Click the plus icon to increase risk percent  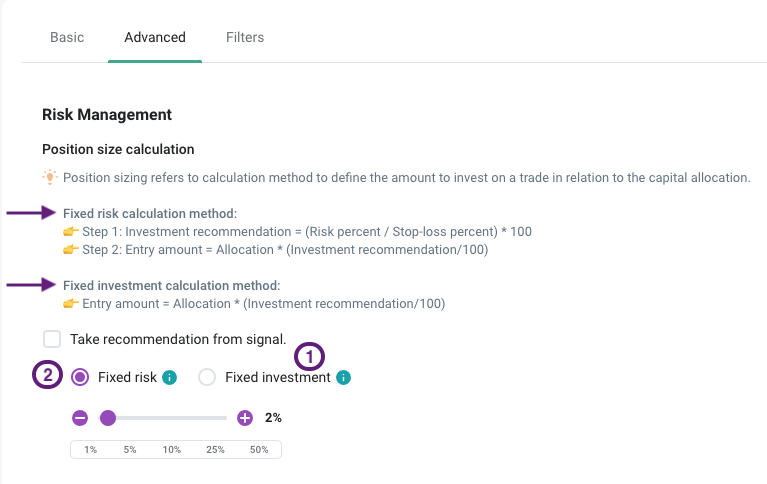(x=245, y=418)
